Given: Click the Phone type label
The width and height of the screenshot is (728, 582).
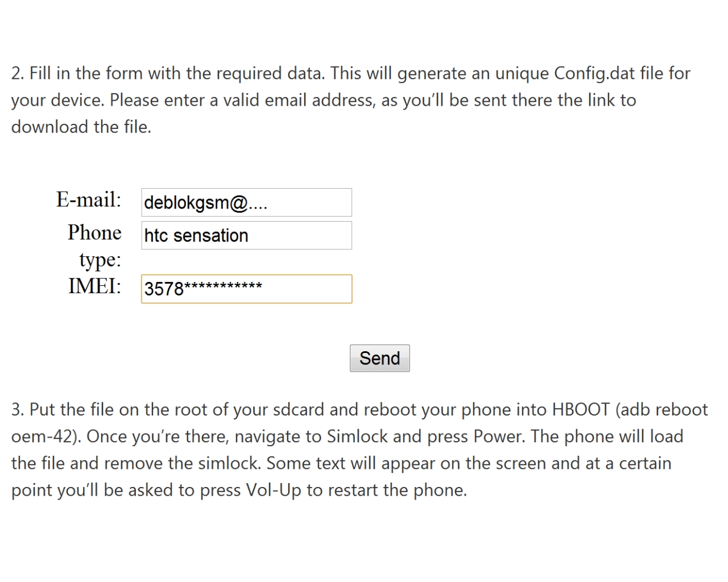Looking at the screenshot, I should [94, 246].
